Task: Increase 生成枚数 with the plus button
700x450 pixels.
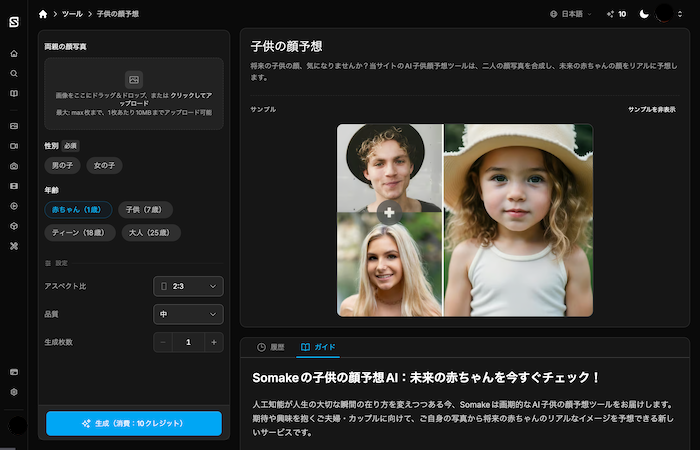Action: pos(214,342)
